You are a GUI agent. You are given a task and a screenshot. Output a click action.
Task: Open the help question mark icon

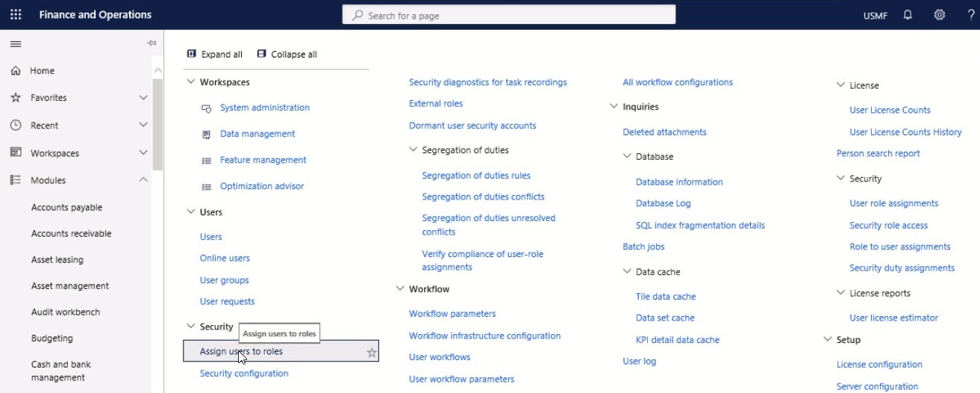pos(970,14)
